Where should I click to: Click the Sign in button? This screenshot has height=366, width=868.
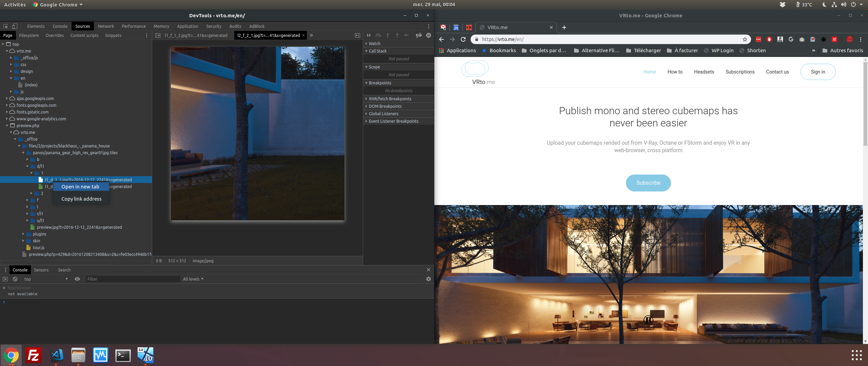pos(818,72)
